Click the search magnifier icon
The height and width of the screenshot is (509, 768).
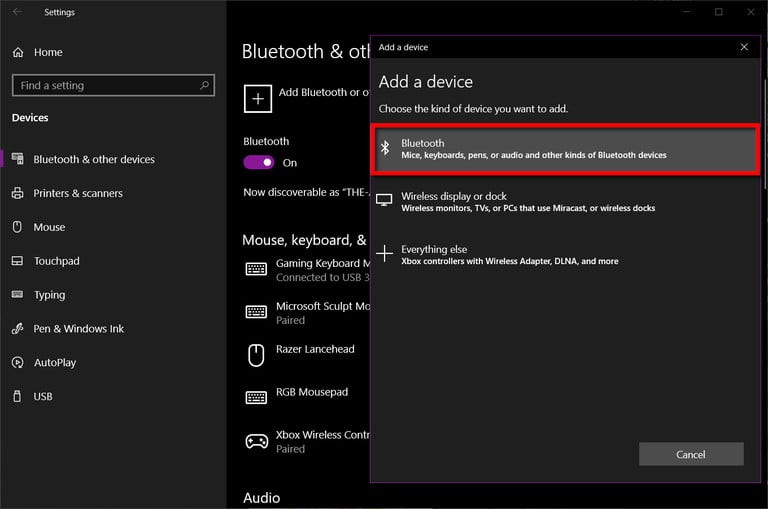tap(205, 86)
